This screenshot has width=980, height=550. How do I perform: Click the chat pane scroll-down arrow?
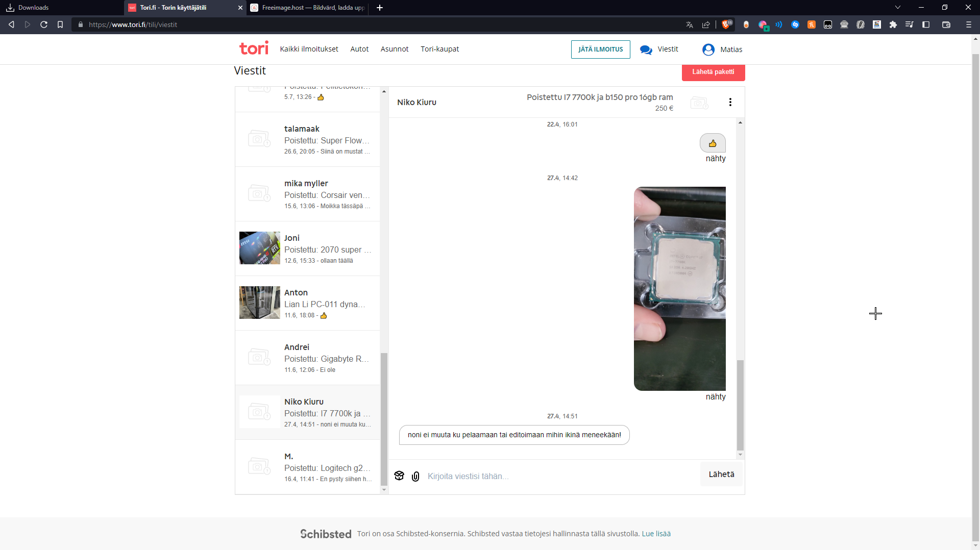click(x=740, y=455)
